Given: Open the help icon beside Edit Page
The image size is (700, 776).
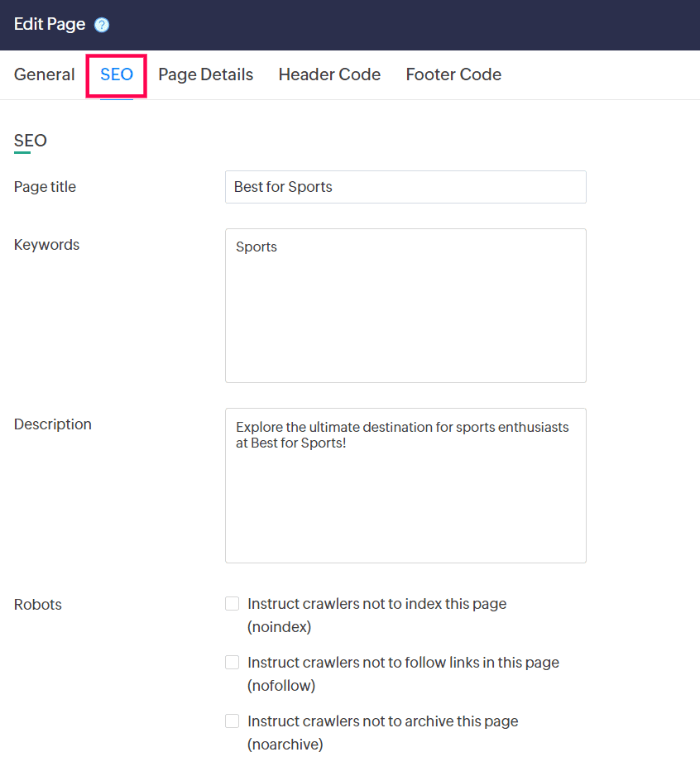Looking at the screenshot, I should (x=102, y=25).
